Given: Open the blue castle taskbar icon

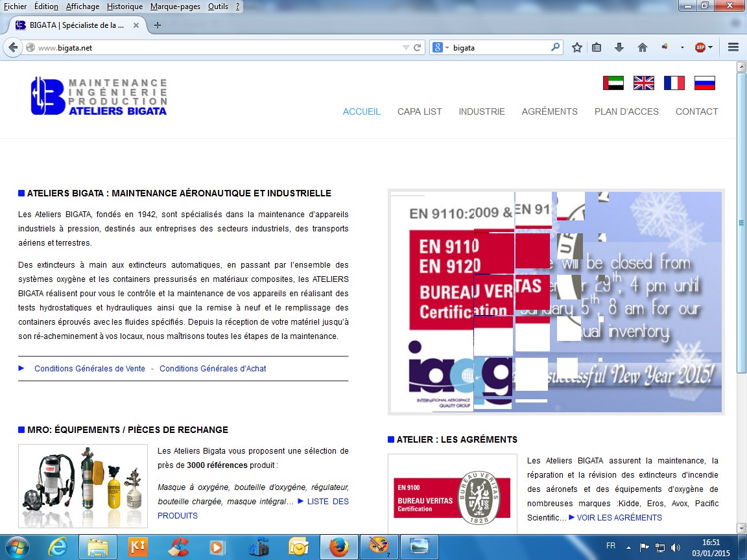Looking at the screenshot, I should [x=259, y=547].
